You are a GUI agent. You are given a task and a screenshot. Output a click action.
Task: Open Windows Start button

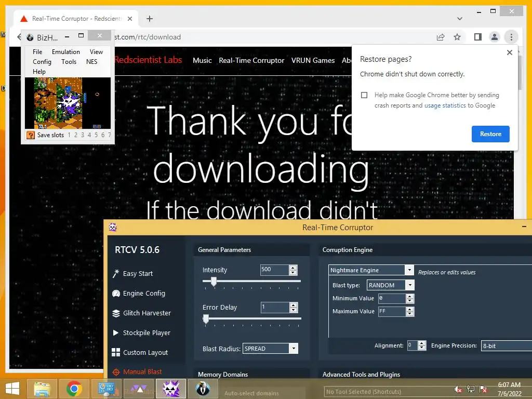[12, 389]
